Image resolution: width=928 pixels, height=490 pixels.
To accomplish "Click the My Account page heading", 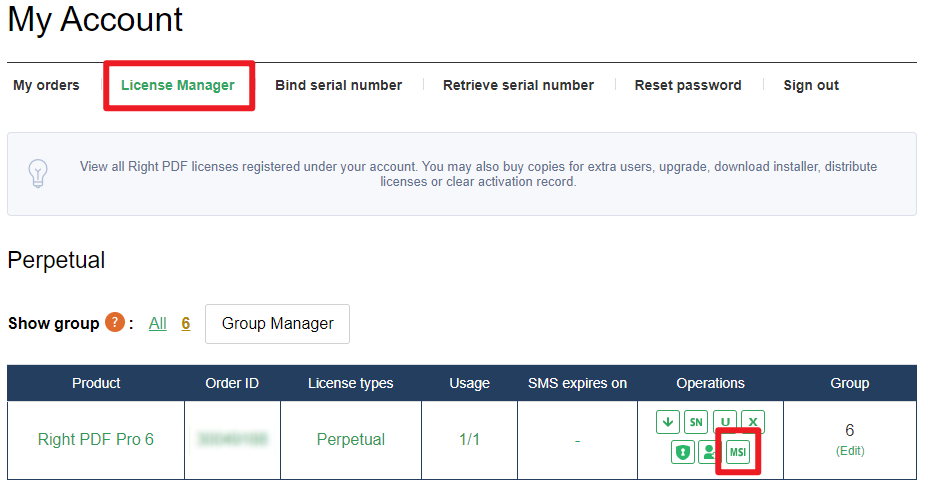I will click(95, 20).
